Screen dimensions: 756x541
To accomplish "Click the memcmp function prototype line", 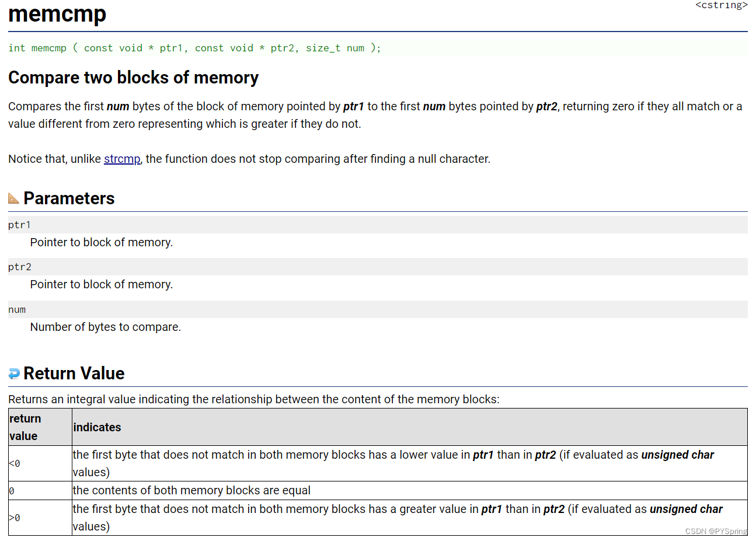I will pyautogui.click(x=194, y=48).
